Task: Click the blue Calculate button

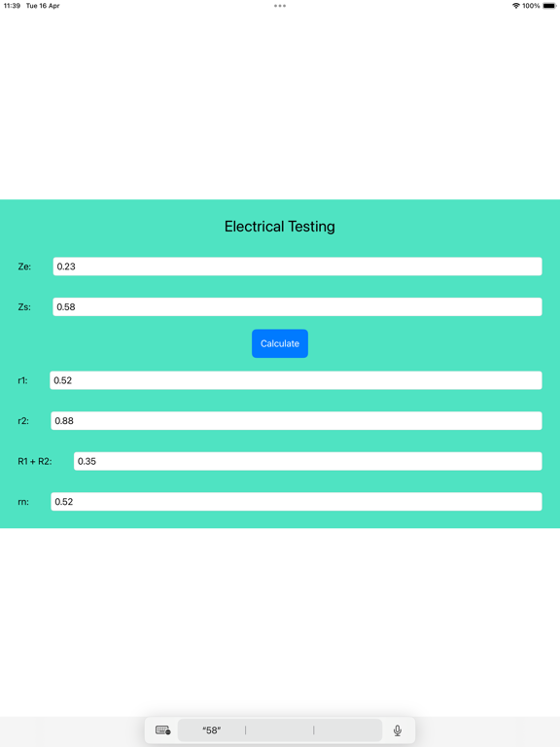Action: pos(280,343)
